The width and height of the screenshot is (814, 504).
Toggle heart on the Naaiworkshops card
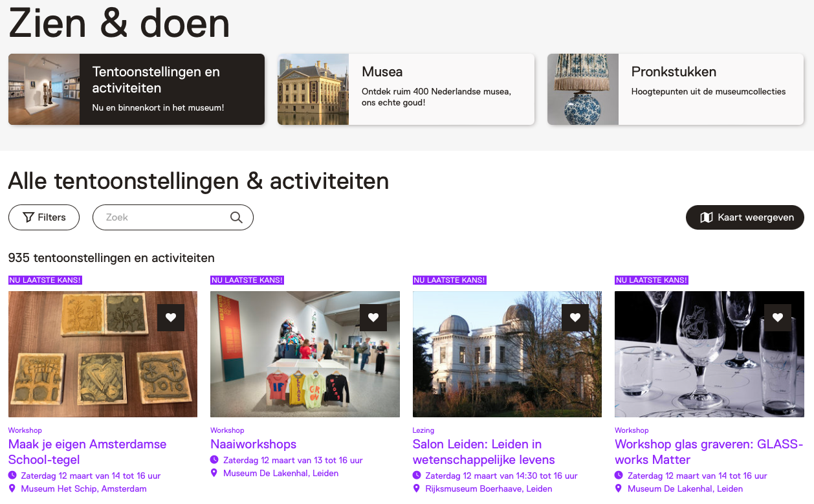click(373, 318)
